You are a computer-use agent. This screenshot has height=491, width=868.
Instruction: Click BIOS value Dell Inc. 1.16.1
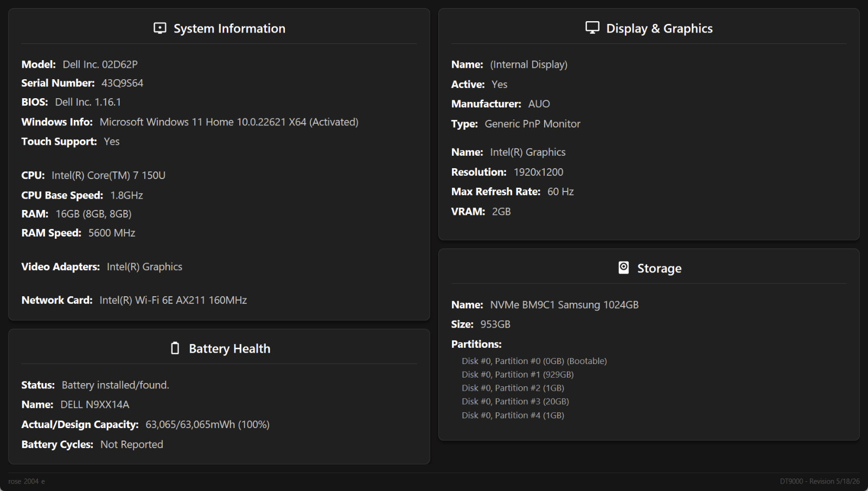pos(88,102)
